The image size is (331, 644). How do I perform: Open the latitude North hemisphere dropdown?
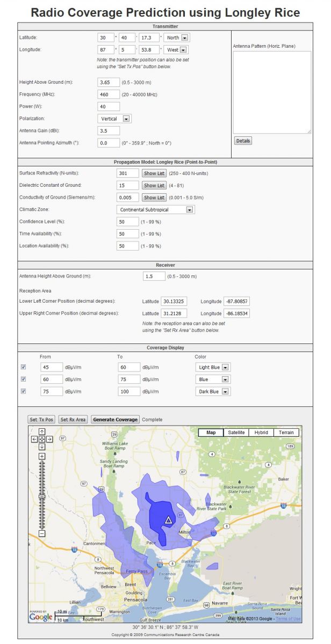point(177,38)
